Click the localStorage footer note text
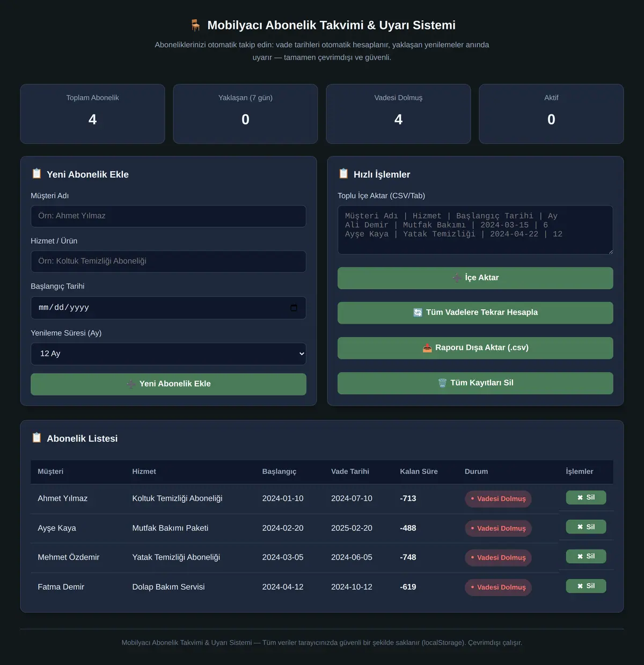 click(x=322, y=642)
